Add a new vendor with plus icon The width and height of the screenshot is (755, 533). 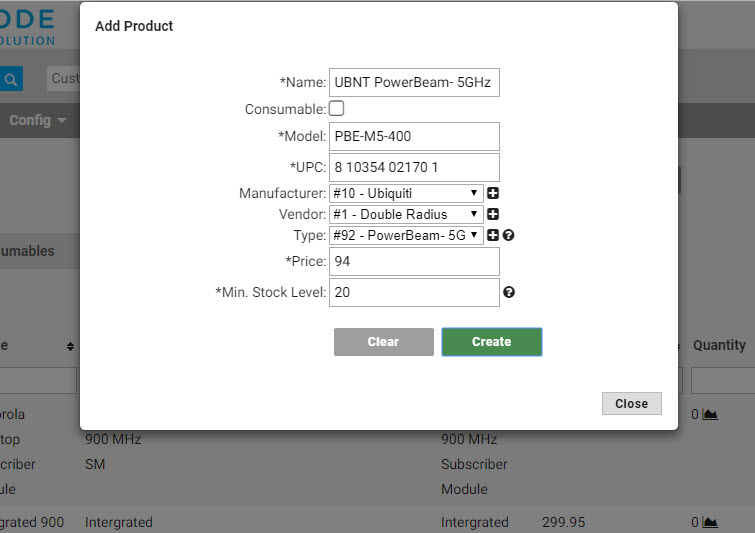[x=493, y=214]
